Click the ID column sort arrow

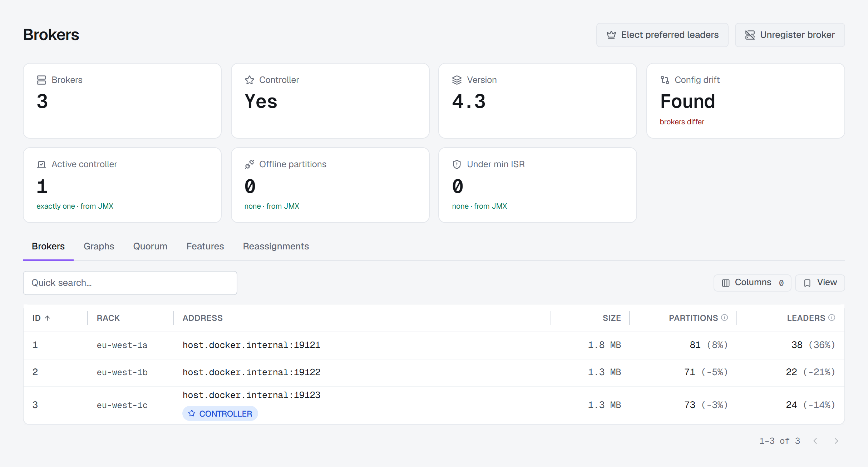[48, 318]
